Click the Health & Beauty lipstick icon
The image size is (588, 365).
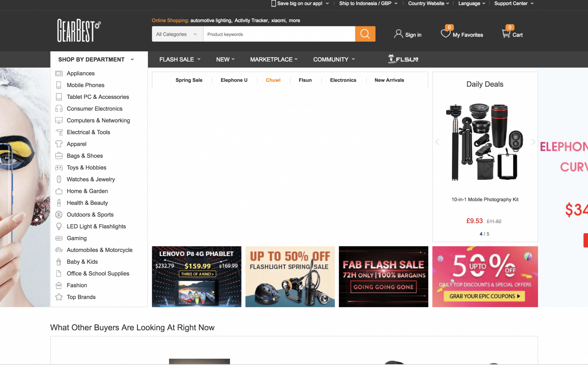click(59, 203)
